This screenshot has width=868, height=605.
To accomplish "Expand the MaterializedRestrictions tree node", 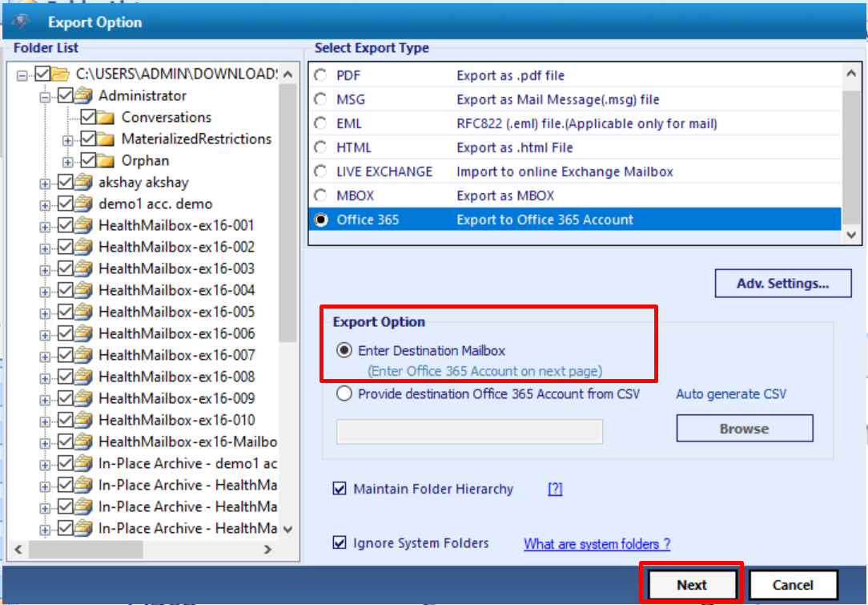I will [x=67, y=141].
